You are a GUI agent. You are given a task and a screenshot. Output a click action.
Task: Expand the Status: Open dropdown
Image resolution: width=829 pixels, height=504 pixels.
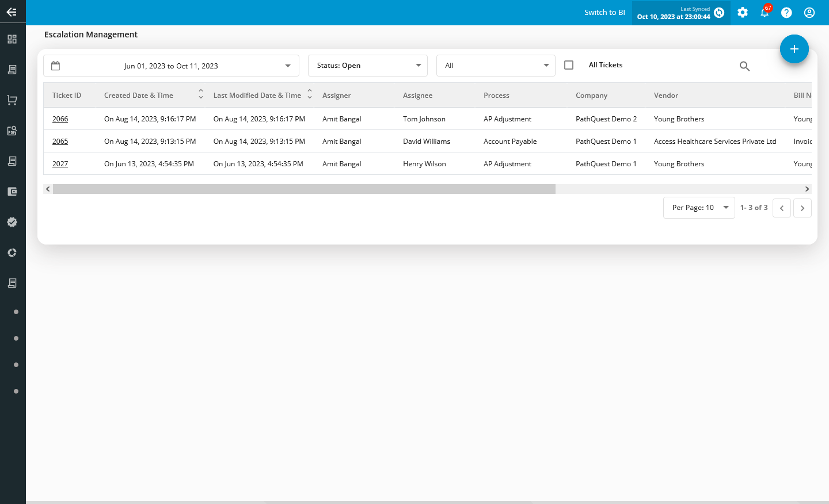tap(368, 66)
